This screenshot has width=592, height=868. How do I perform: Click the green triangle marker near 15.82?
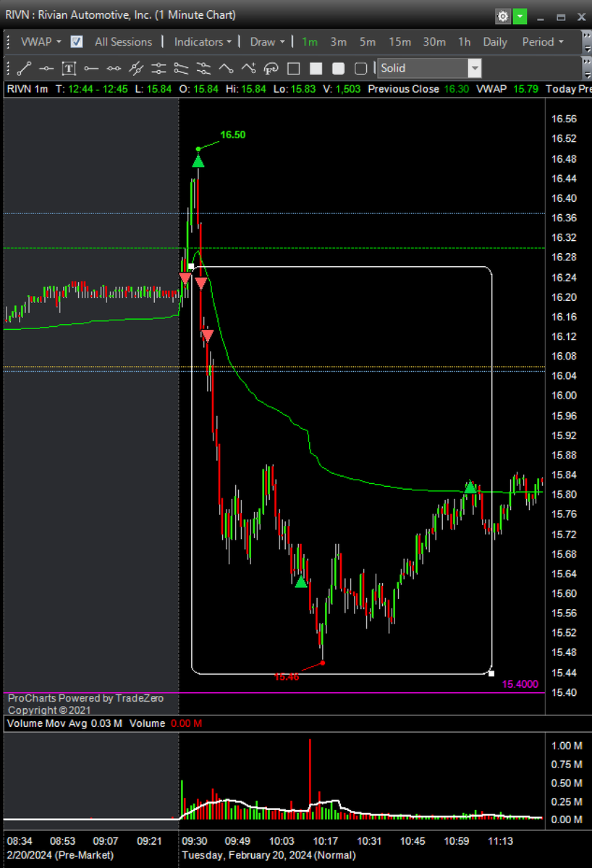pos(470,488)
